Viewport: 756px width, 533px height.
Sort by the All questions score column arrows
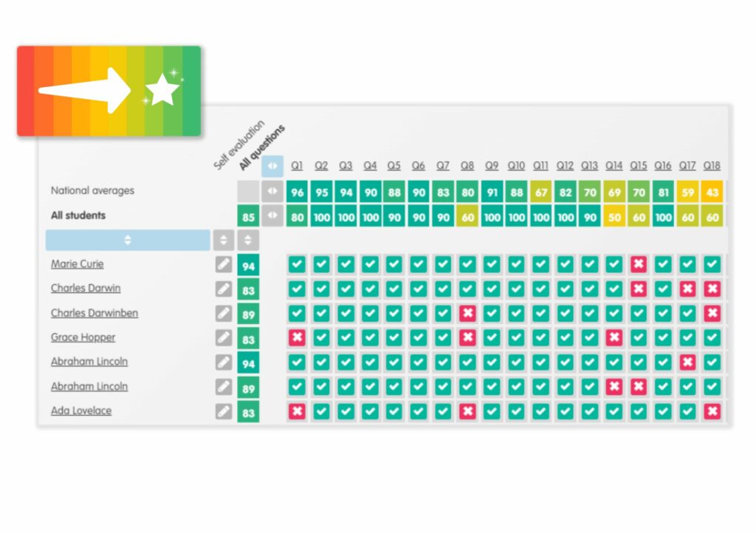click(248, 240)
